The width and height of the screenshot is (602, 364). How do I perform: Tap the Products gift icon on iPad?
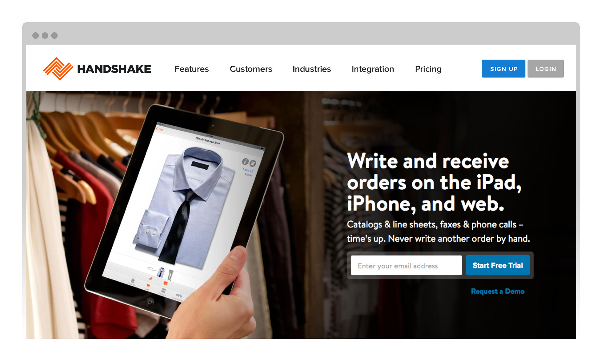click(x=133, y=281)
